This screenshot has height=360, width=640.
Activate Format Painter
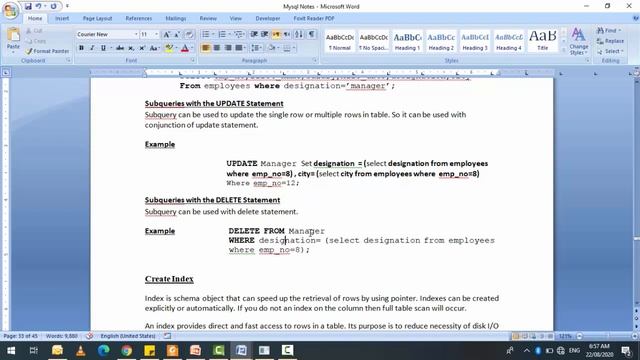point(47,51)
